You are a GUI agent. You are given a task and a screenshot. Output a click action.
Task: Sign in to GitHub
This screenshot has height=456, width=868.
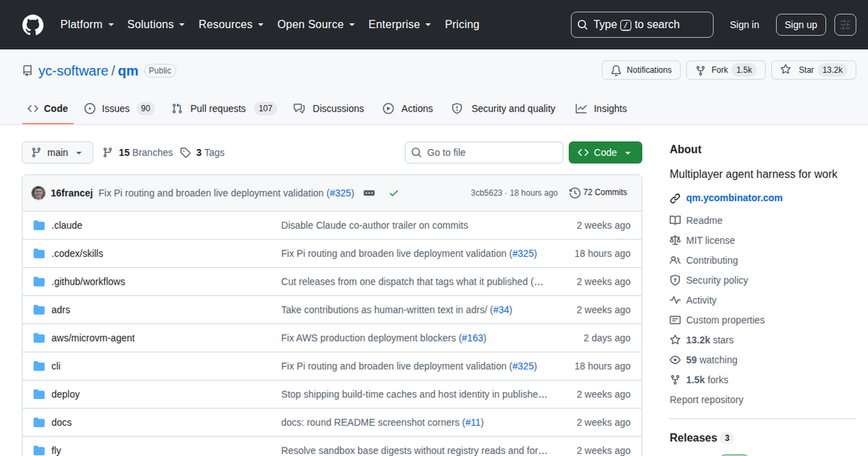744,25
